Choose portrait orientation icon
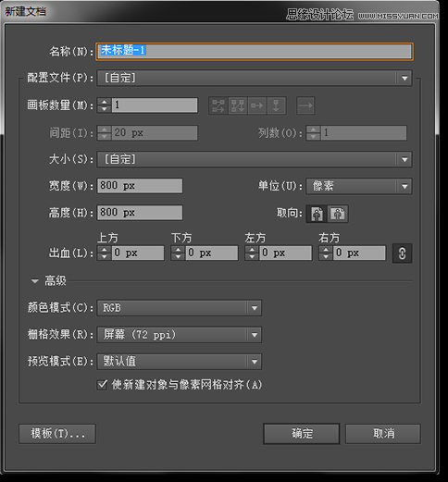448x482 pixels. click(x=317, y=214)
